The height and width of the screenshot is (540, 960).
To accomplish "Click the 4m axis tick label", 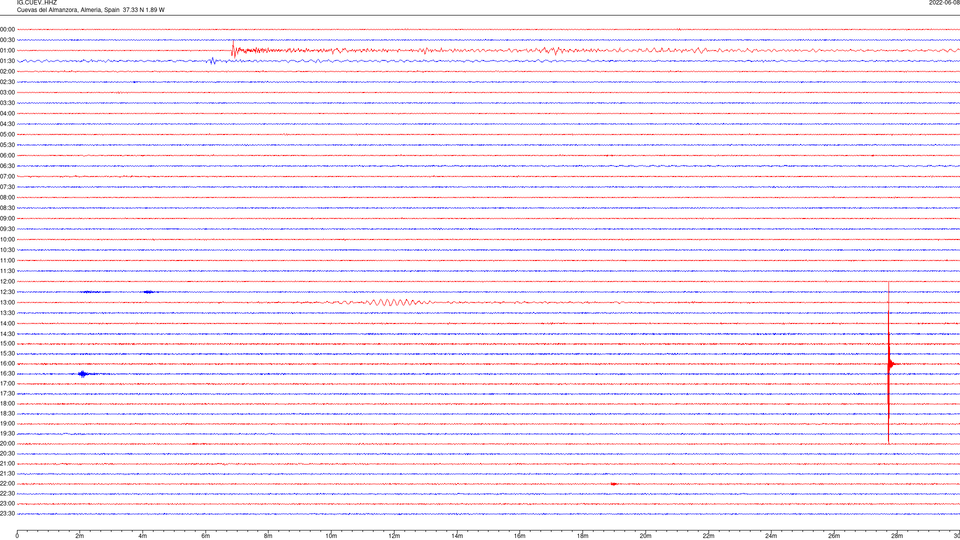I will click(x=143, y=536).
